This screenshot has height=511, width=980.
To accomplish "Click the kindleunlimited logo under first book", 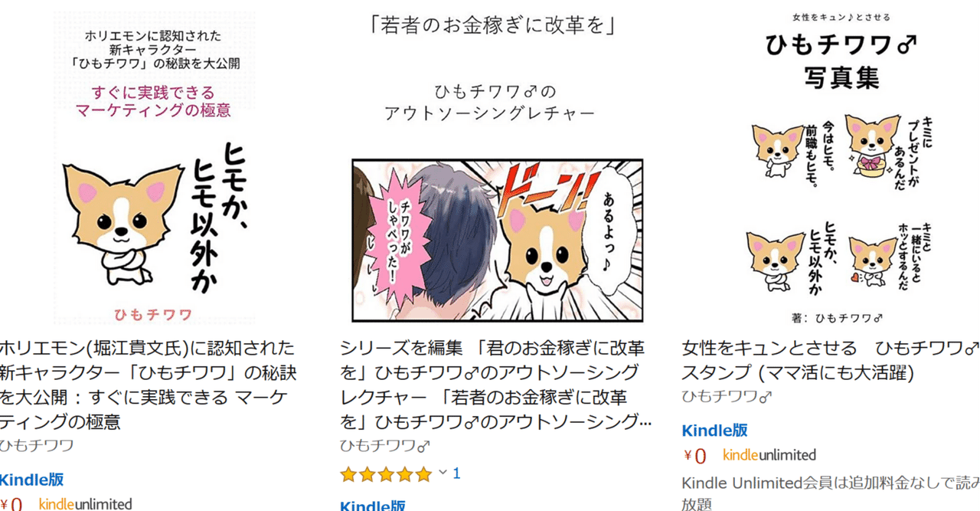I will pyautogui.click(x=85, y=504).
